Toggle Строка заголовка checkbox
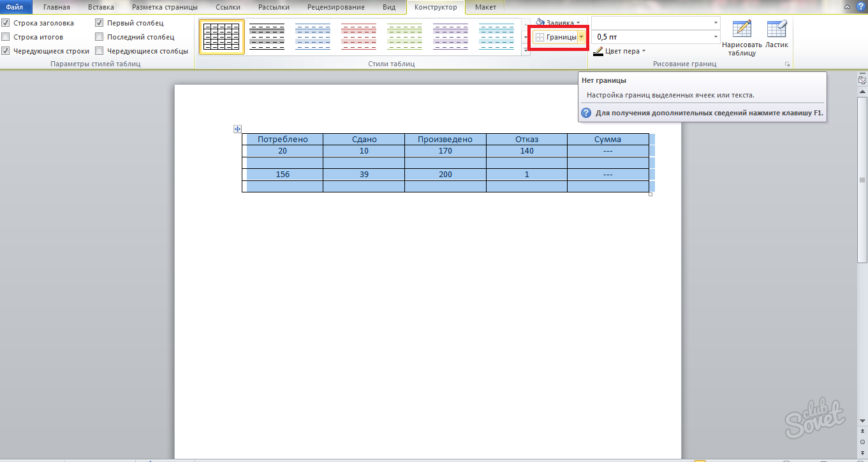 click(x=6, y=23)
